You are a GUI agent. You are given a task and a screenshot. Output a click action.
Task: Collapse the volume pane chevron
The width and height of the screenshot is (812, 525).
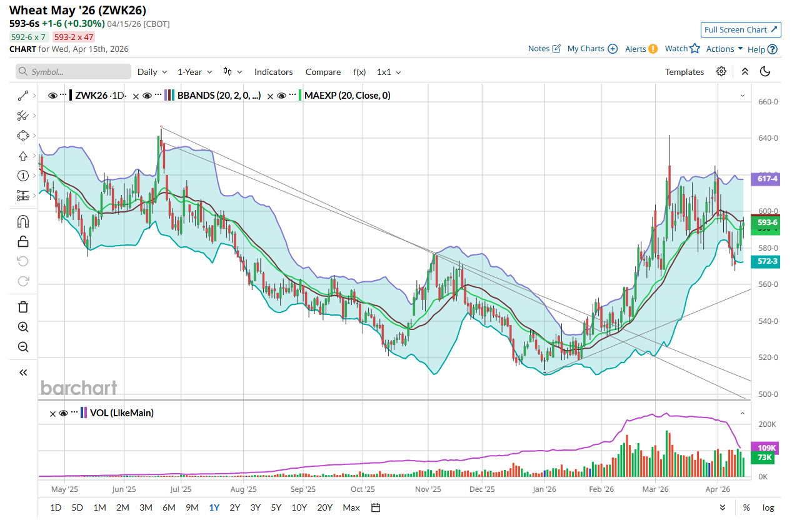[x=743, y=413]
